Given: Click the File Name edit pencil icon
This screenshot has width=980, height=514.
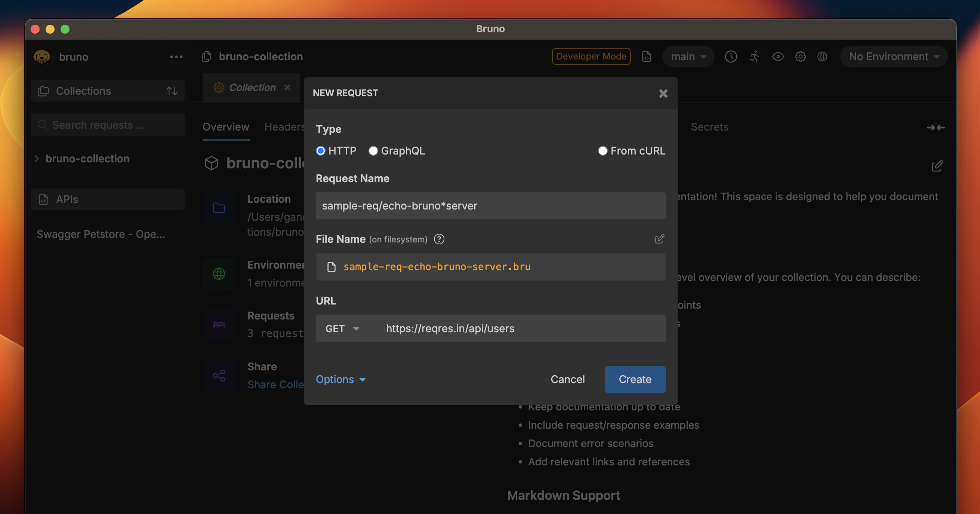Looking at the screenshot, I should [659, 239].
